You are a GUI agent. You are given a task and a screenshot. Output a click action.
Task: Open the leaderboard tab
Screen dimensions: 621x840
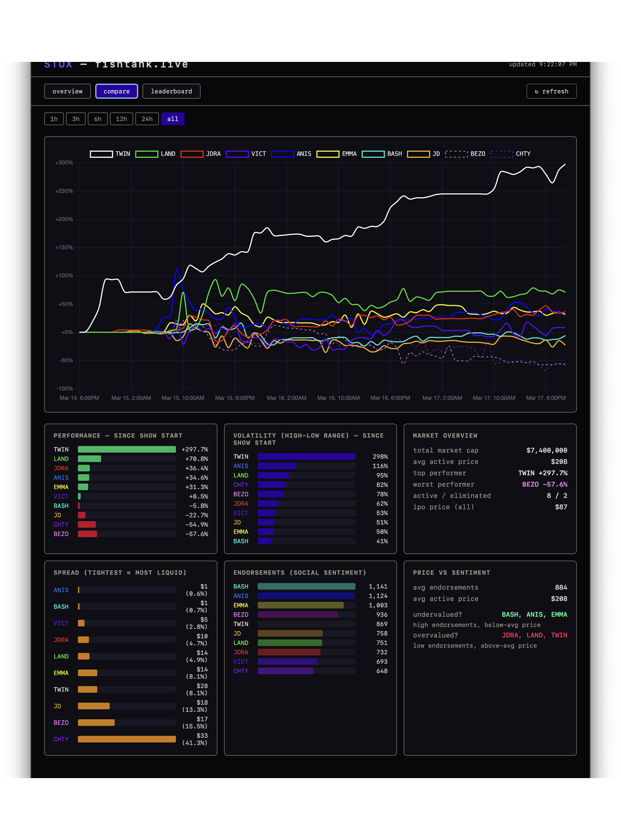pyautogui.click(x=171, y=91)
